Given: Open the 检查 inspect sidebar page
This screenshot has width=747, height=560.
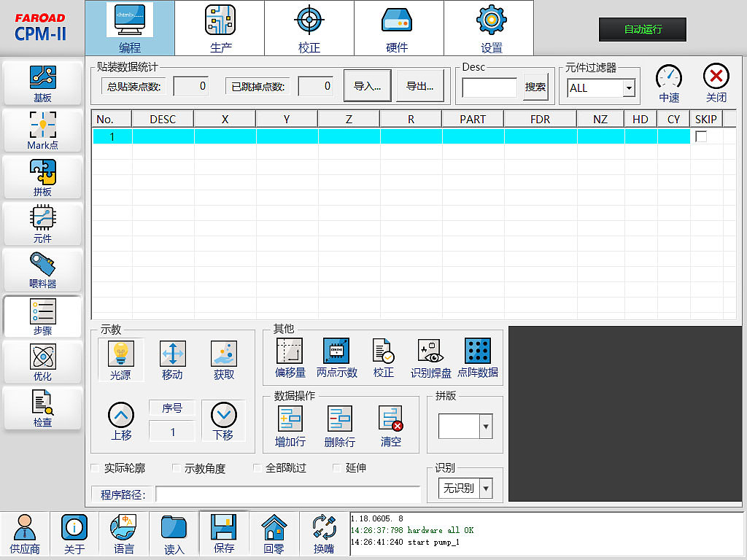Looking at the screenshot, I should (x=42, y=408).
